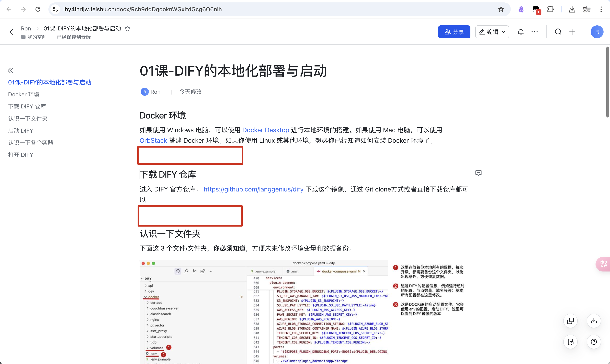Bookmark this page with the star icon
610x364 pixels.
click(x=501, y=9)
